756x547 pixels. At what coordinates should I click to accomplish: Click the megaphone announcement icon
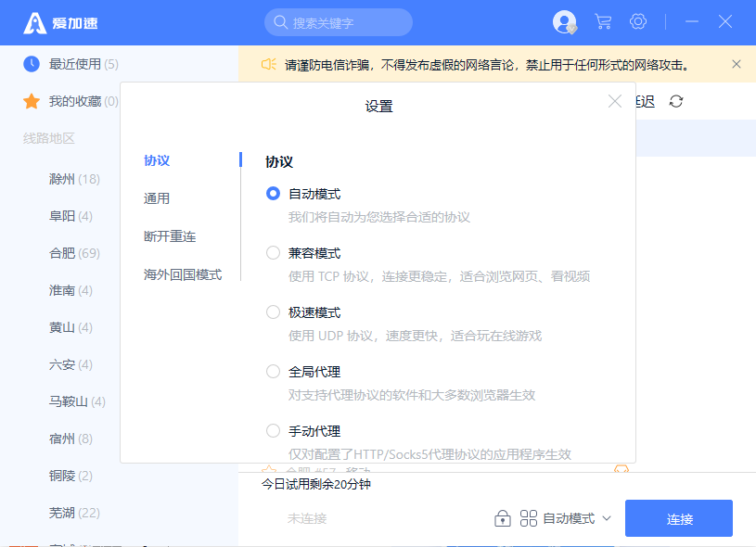267,64
